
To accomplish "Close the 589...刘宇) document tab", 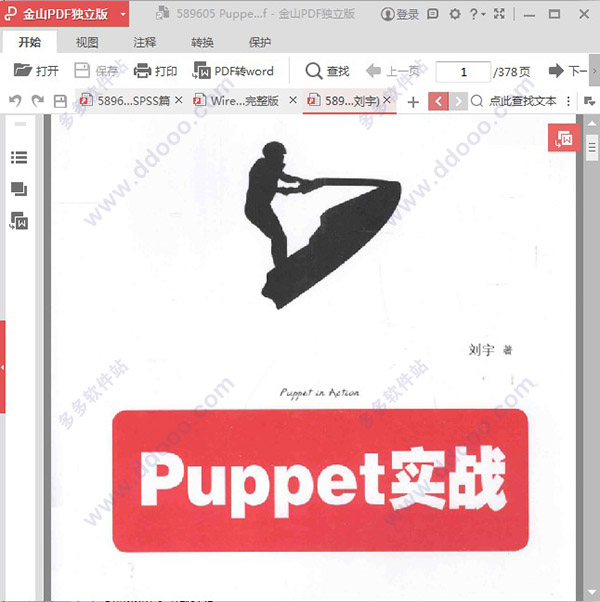I will pyautogui.click(x=387, y=100).
